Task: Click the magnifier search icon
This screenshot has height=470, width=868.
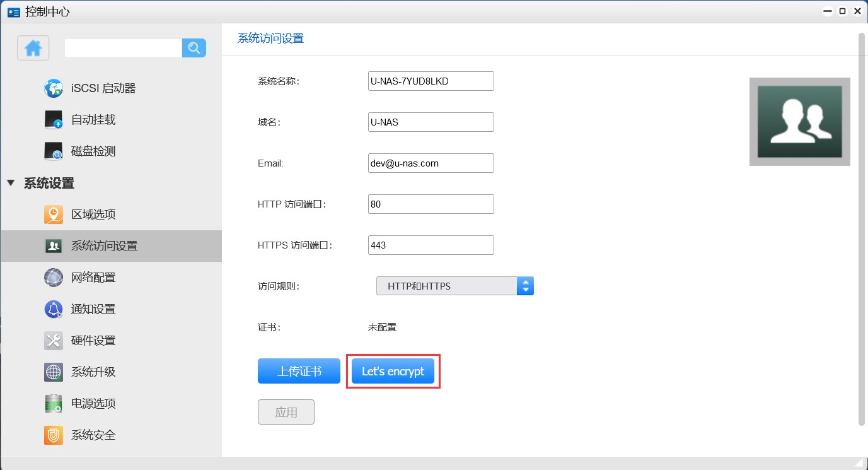Action: pyautogui.click(x=194, y=48)
